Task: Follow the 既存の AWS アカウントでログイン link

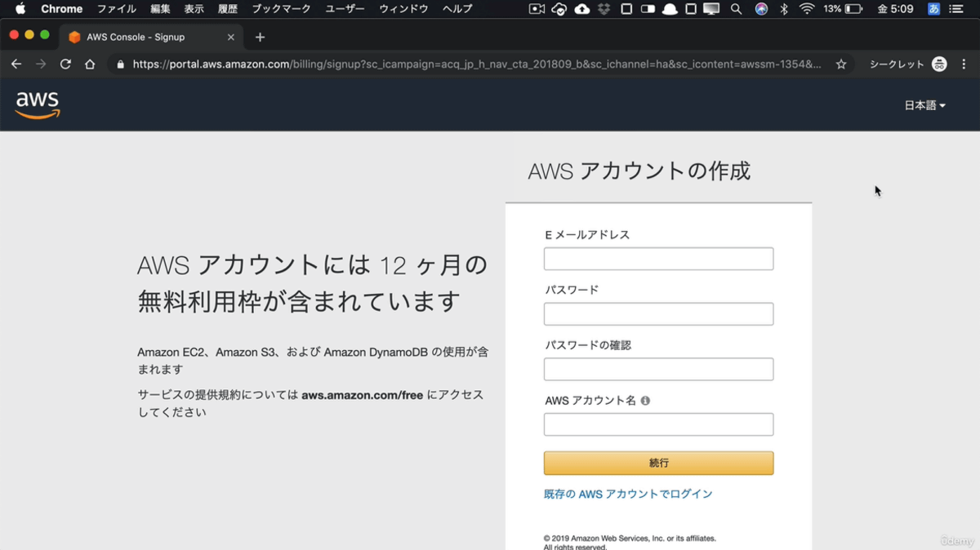Action: pyautogui.click(x=628, y=494)
